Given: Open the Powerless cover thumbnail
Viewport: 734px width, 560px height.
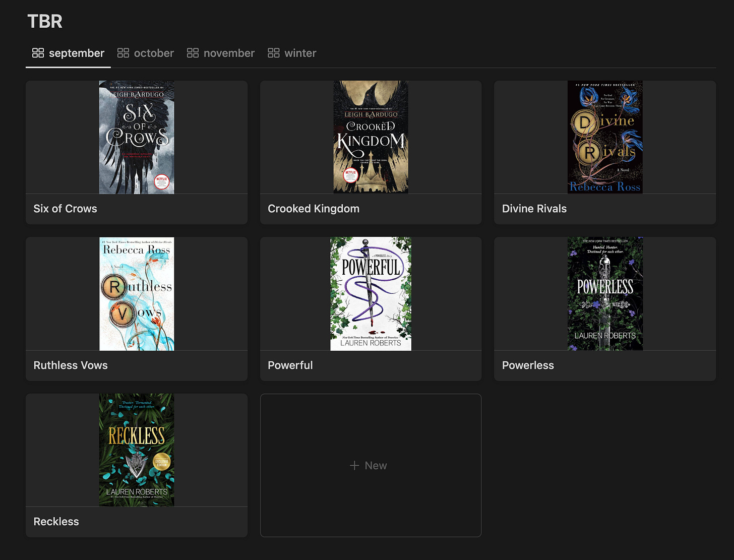Looking at the screenshot, I should [605, 294].
